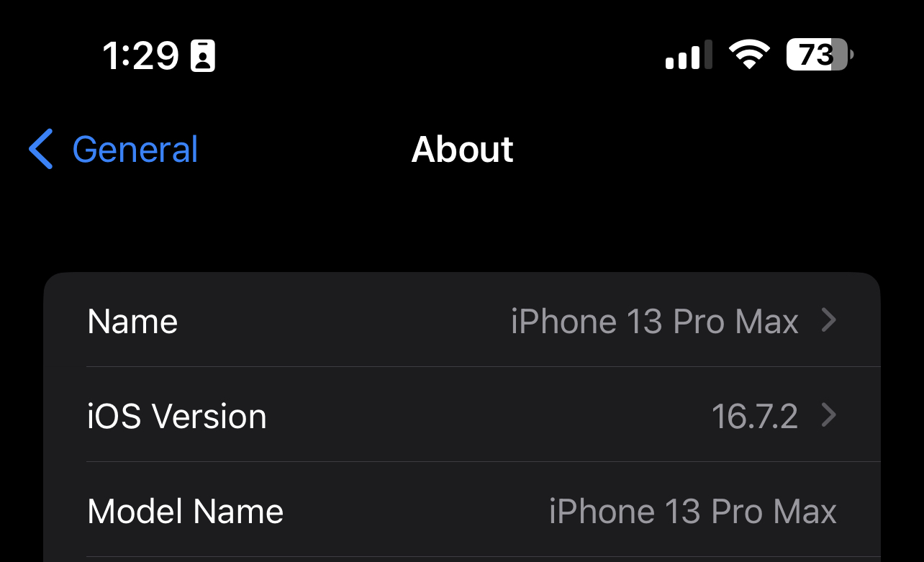Open the iOS Version row

pyautogui.click(x=462, y=415)
